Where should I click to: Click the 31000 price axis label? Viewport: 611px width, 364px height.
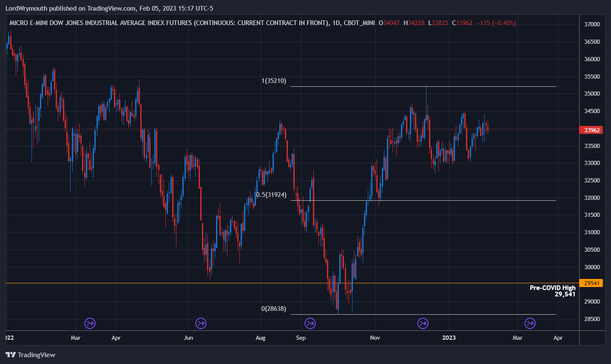(x=592, y=233)
